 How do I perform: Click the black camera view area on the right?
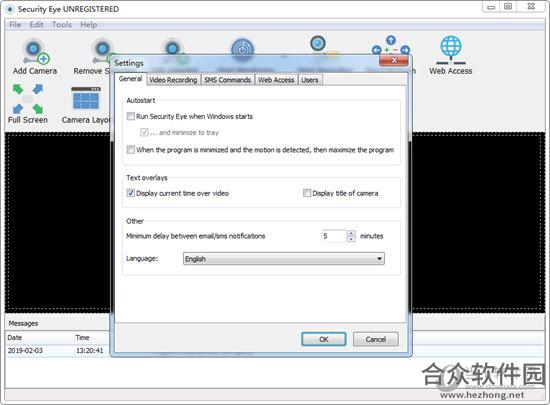coord(478,223)
